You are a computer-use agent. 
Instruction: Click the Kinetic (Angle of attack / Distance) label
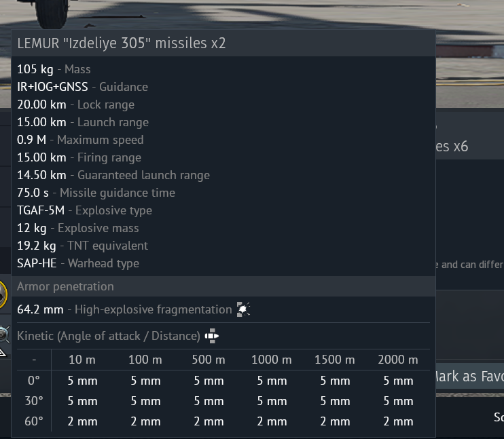pos(109,336)
